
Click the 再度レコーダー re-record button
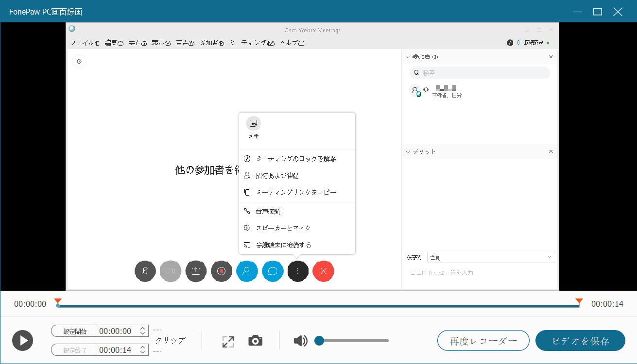pos(483,341)
